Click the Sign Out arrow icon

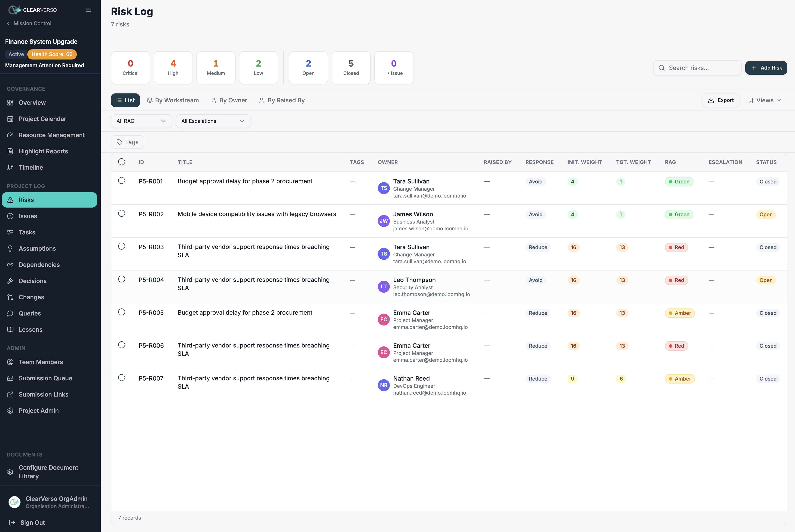coord(12,522)
